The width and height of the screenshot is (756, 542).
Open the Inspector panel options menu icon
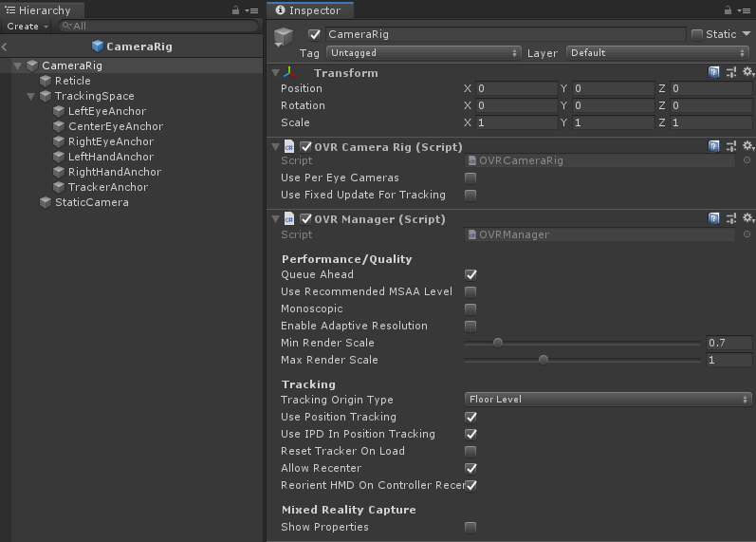[744, 10]
